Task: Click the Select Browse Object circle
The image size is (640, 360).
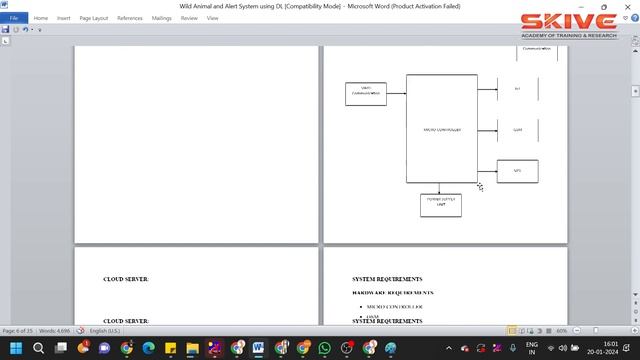Action: [x=635, y=311]
